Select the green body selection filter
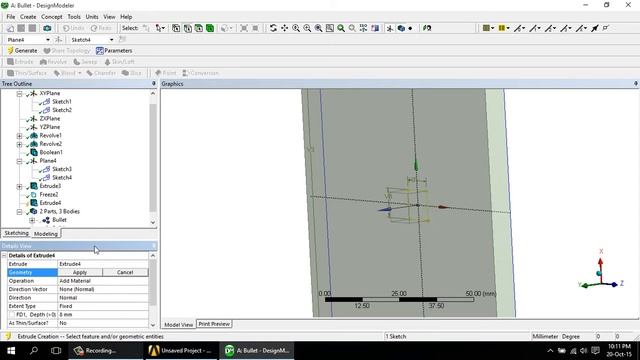 [210, 28]
